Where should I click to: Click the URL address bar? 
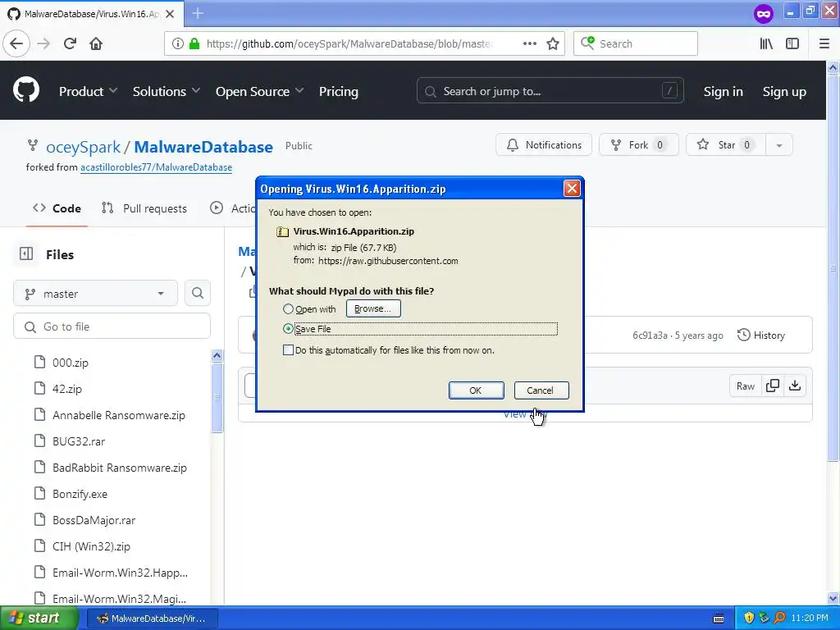348,43
